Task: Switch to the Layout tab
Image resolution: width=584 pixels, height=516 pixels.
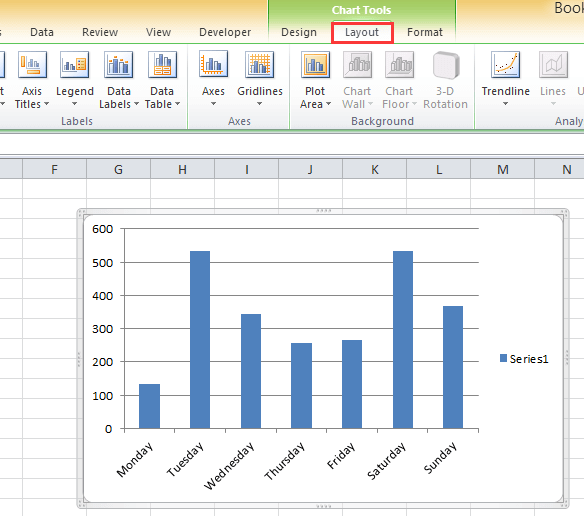Action: [x=362, y=32]
